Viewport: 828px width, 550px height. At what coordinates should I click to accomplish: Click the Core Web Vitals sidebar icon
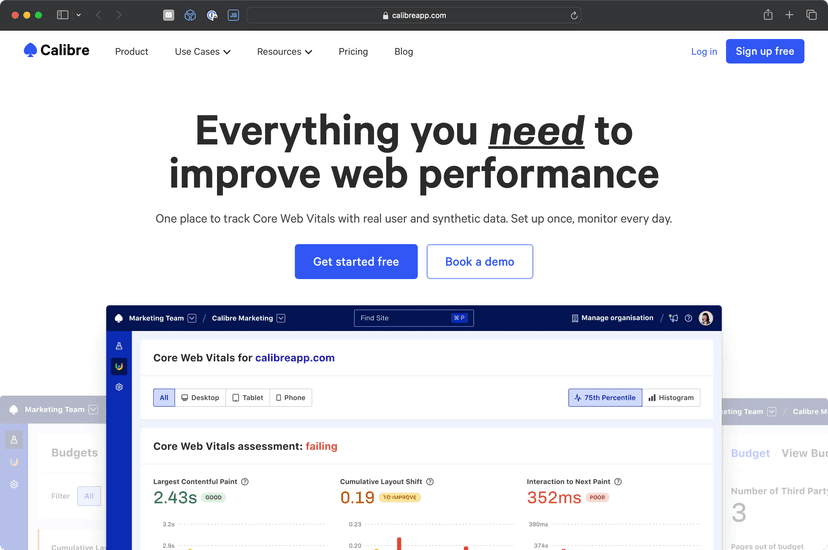point(119,366)
